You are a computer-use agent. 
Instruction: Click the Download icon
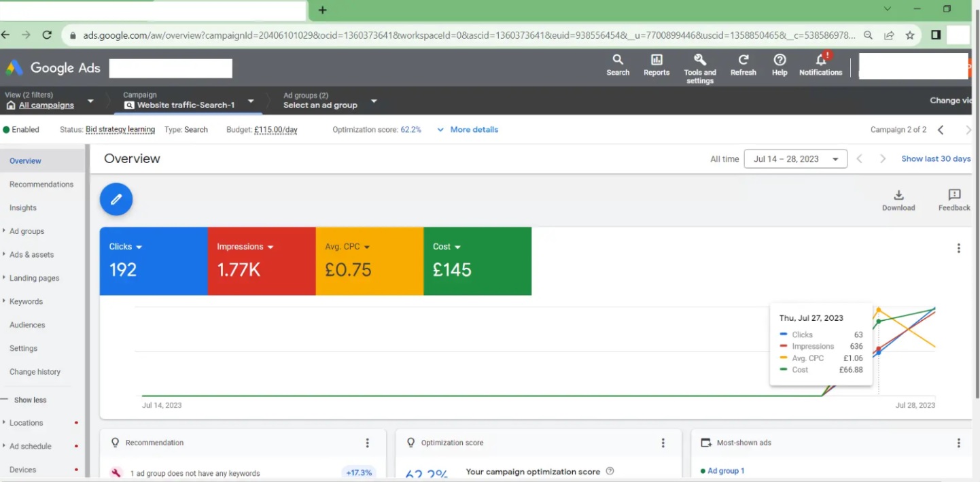click(x=898, y=201)
